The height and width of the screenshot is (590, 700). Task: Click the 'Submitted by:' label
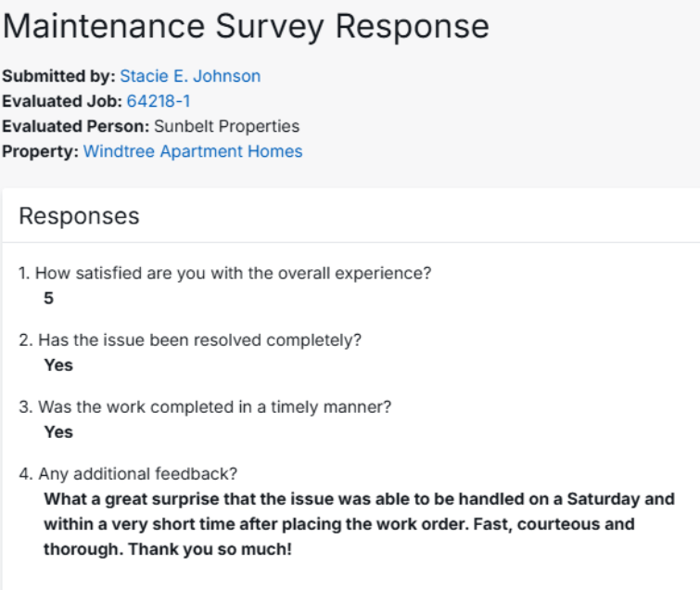[58, 76]
